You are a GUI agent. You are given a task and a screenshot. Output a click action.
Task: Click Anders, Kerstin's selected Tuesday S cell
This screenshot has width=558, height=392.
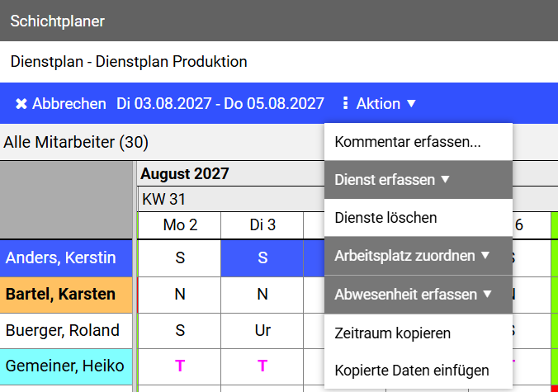pyautogui.click(x=262, y=257)
